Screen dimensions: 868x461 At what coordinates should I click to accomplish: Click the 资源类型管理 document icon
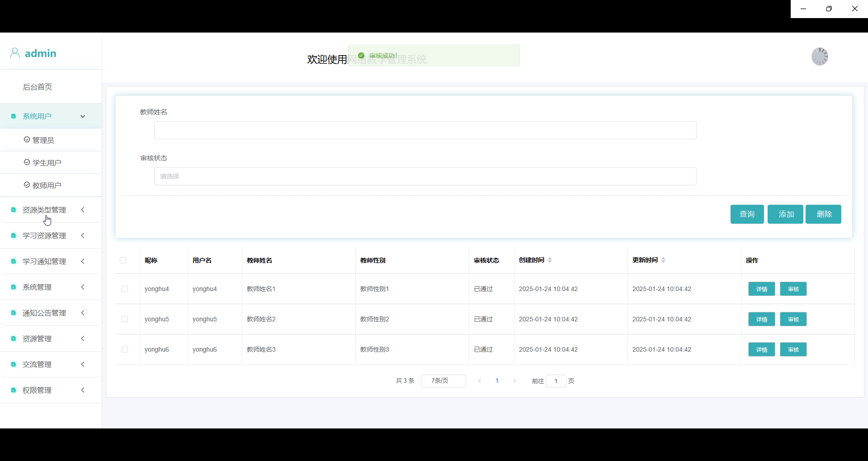tap(14, 210)
